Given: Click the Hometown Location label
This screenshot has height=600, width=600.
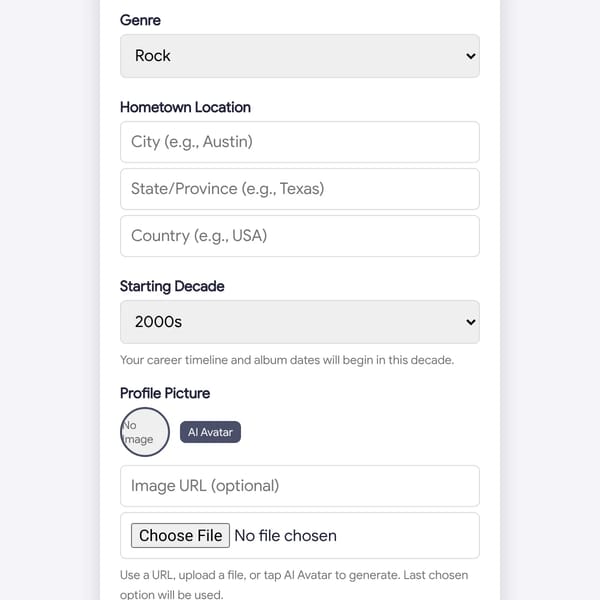Looking at the screenshot, I should (x=185, y=107).
